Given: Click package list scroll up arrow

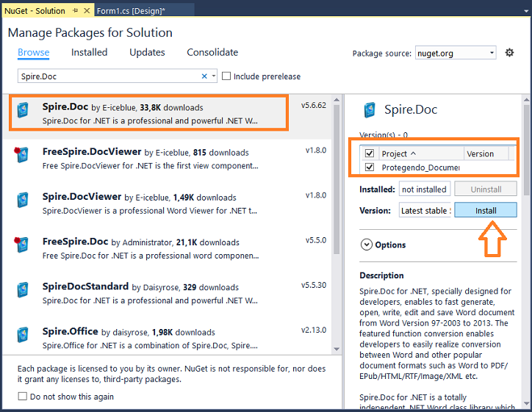Looking at the screenshot, I should point(337,100).
